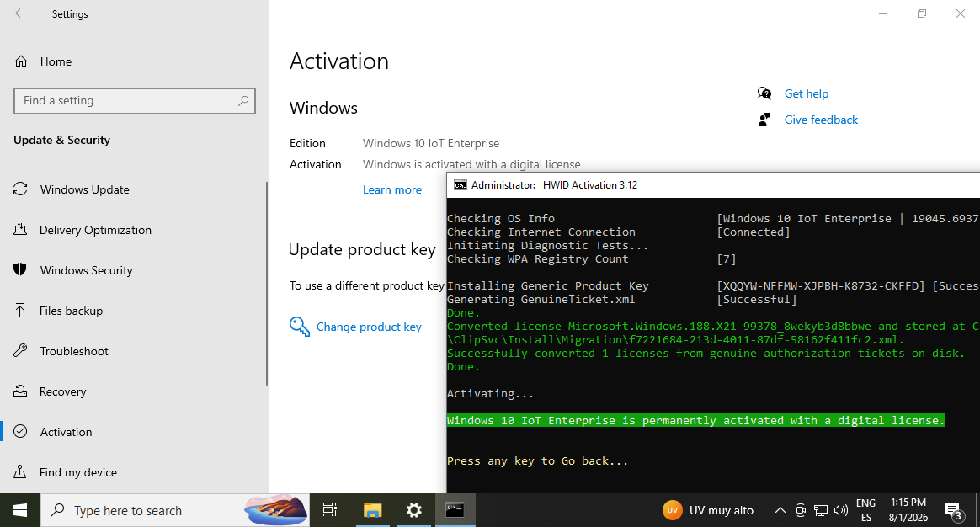The image size is (980, 527).
Task: Click the ENG ES language indicator
Action: pyautogui.click(x=865, y=510)
